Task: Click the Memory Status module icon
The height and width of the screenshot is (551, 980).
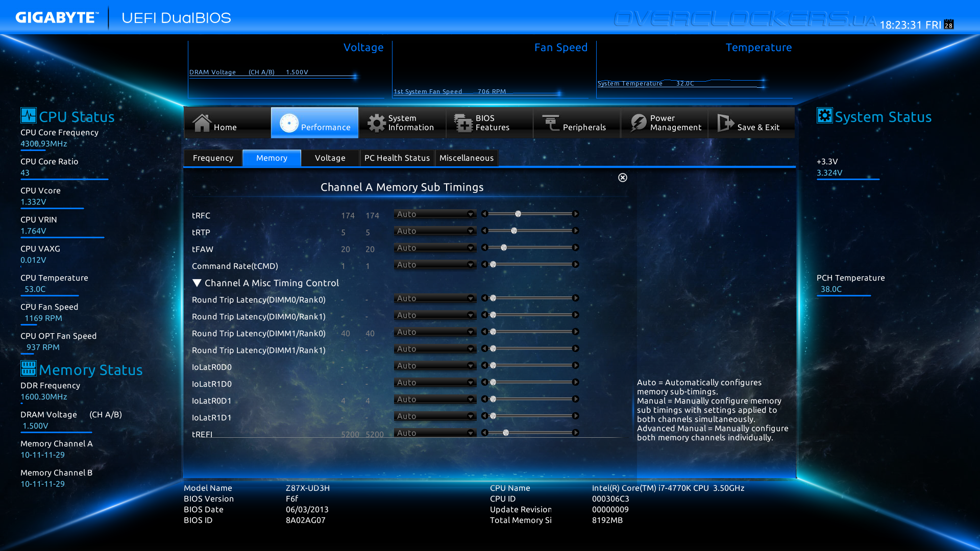Action: (x=29, y=368)
